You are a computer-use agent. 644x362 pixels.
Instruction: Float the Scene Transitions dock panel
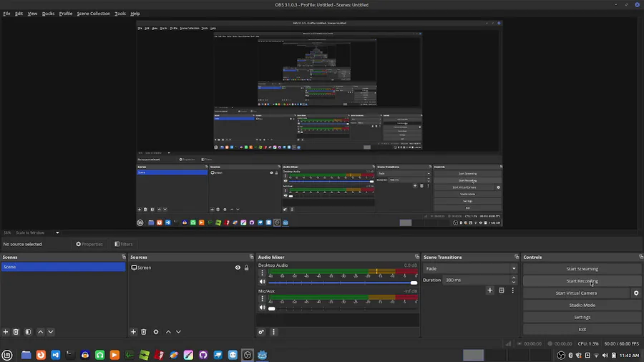[x=517, y=257]
